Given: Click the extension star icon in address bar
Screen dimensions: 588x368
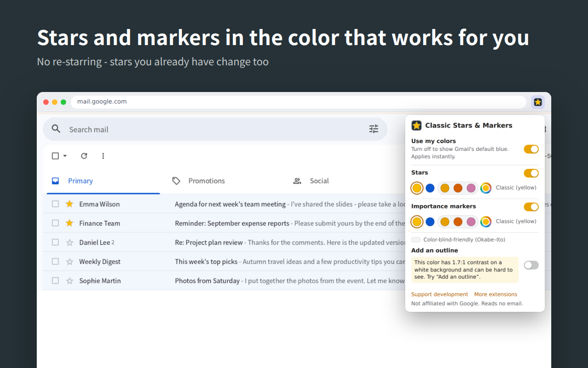Looking at the screenshot, I should coord(538,102).
